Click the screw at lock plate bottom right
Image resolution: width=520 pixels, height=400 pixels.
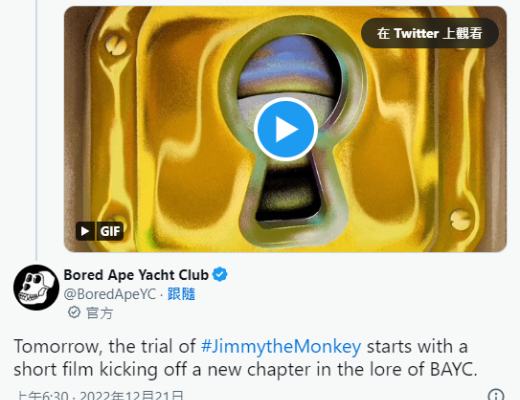(460, 220)
